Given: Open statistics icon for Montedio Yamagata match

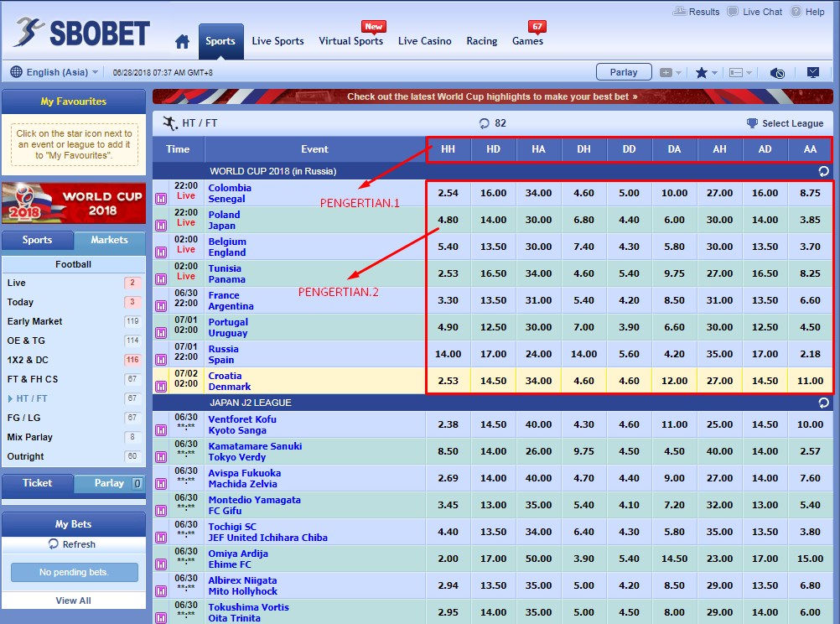Looking at the screenshot, I should (x=161, y=511).
